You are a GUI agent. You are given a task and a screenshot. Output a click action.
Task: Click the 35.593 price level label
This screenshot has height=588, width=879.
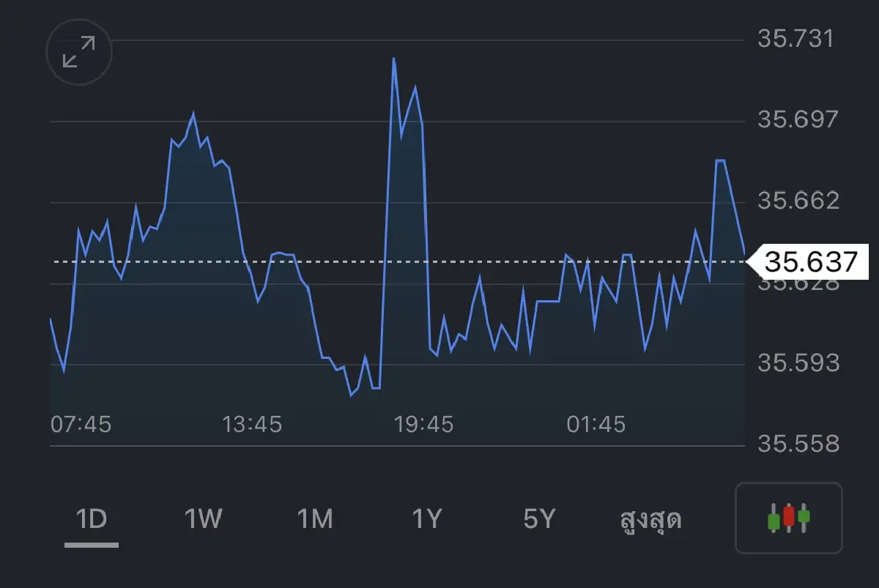[798, 363]
